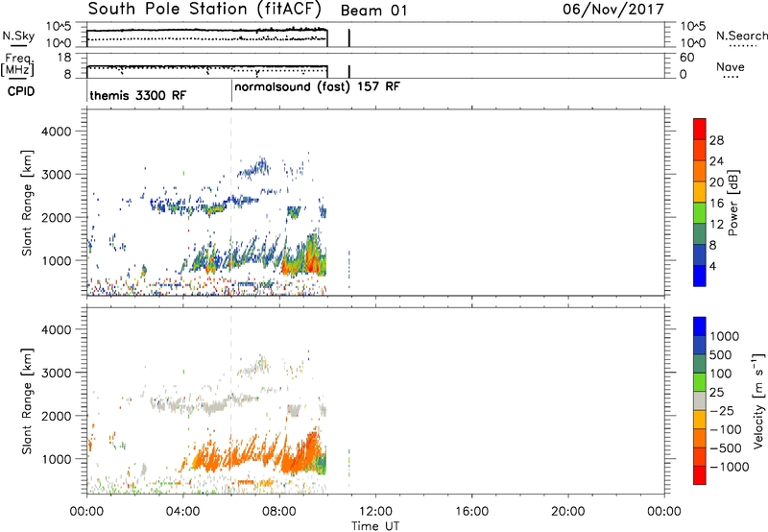Click the '4' label on the Power colorbar
Image resolution: width=768 pixels, height=532 pixels.
713,266
